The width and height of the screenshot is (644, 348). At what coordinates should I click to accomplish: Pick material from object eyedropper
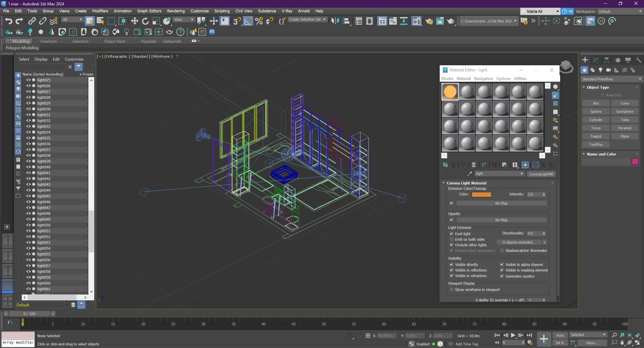coord(470,174)
